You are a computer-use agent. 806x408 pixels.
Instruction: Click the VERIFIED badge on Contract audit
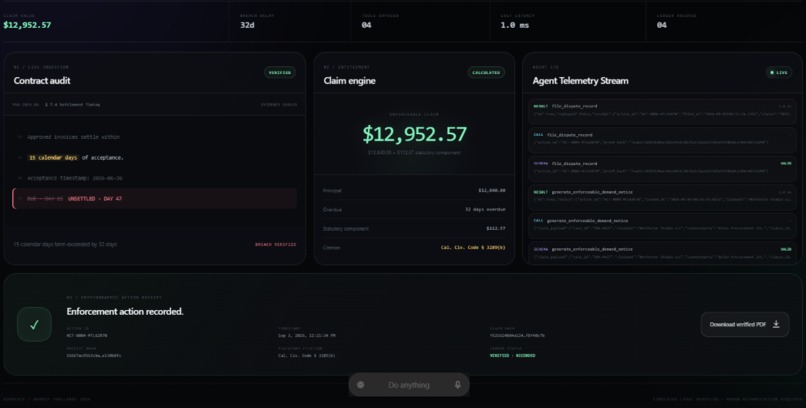(280, 72)
